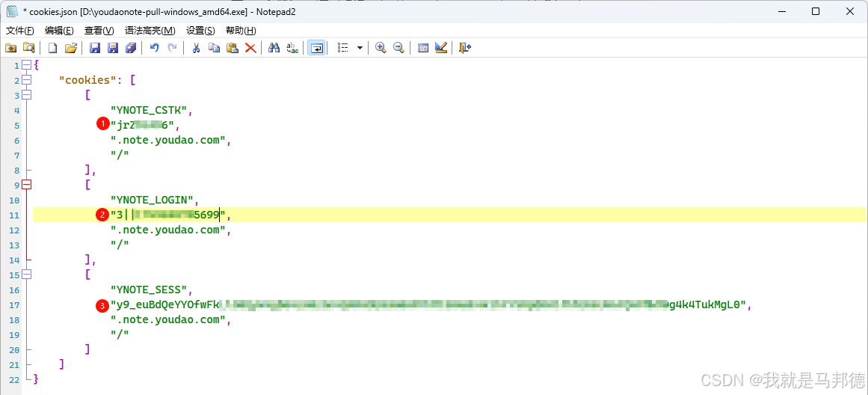Viewport: 868px width, 395px height.
Task: Click the CSTK value starting jrZ
Action: (x=142, y=125)
